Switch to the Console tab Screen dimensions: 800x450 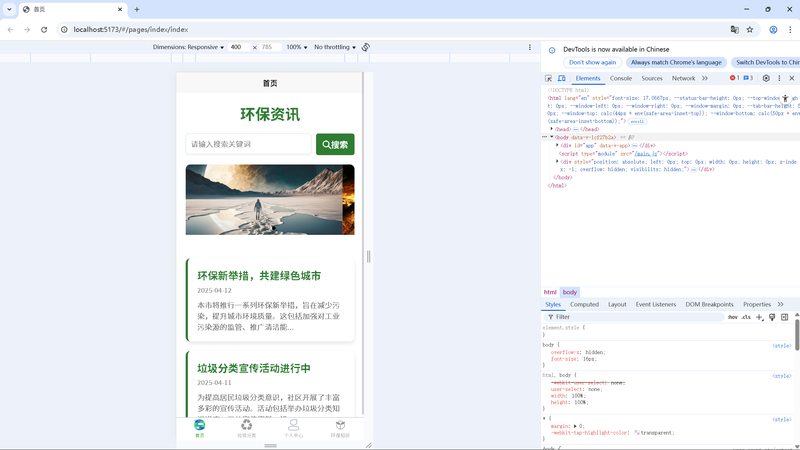coord(621,78)
